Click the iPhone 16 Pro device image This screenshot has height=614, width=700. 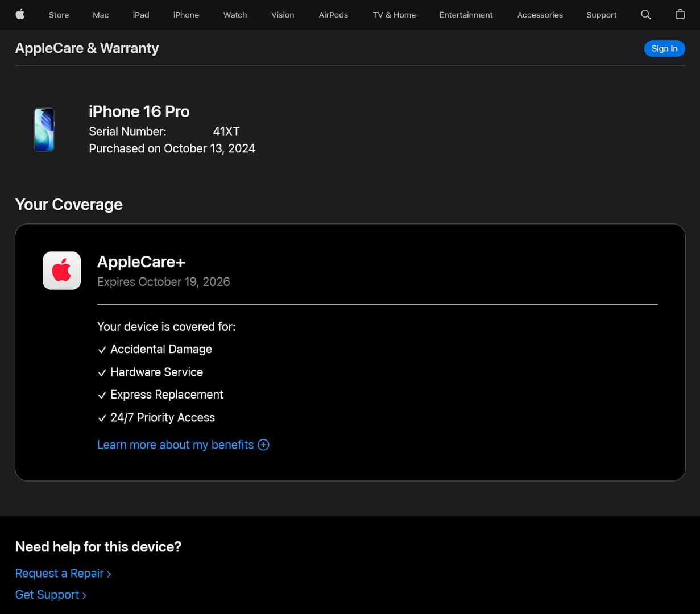(44, 130)
